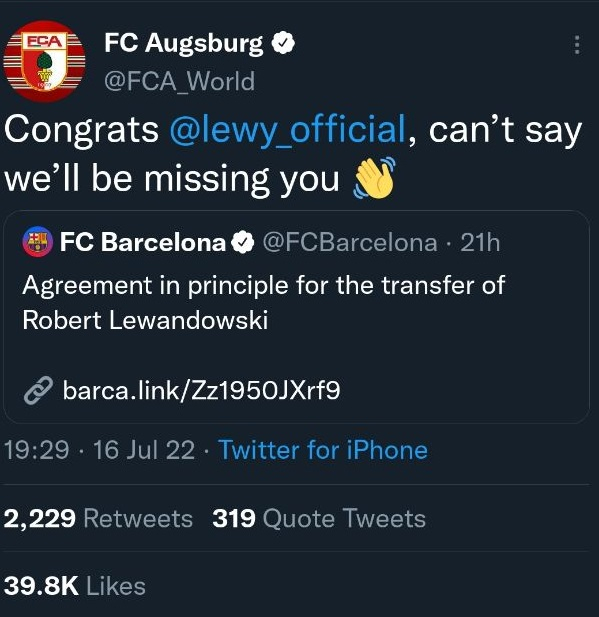The image size is (599, 617).
Task: Open the three-dot tweet options menu
Action: [x=577, y=45]
